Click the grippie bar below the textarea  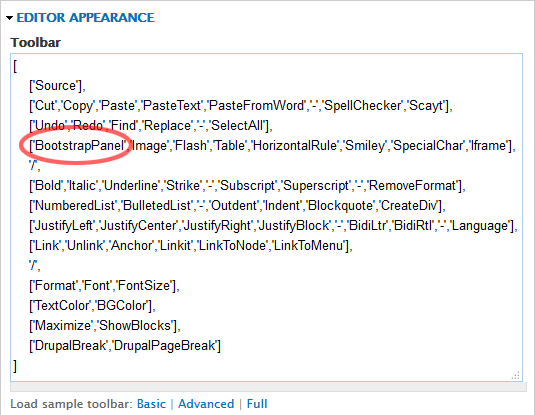268,387
